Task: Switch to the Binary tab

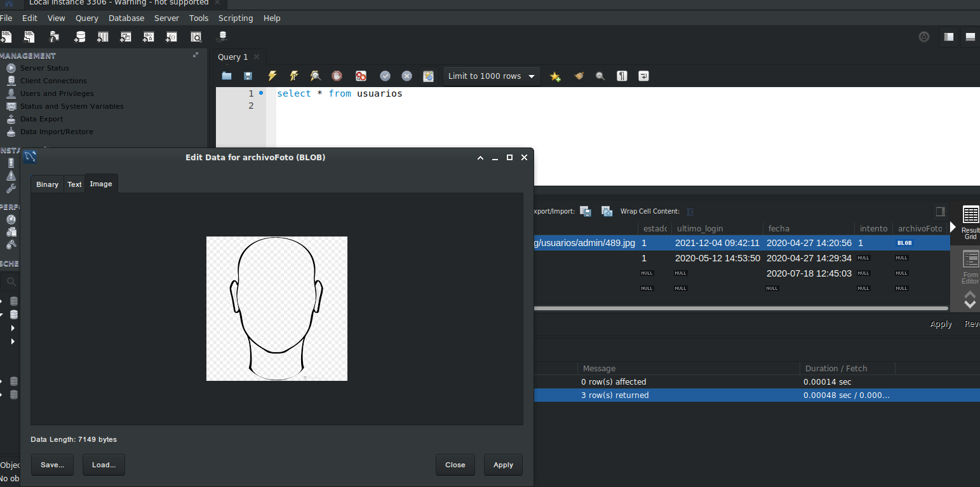Action: (x=47, y=184)
